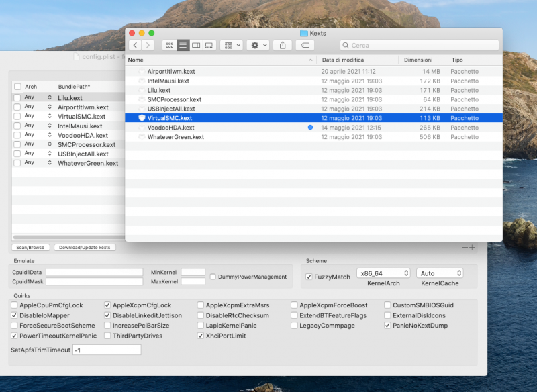The height and width of the screenshot is (392, 537).
Task: Click the SetApfsTrimTimeout input field
Action: pos(107,350)
